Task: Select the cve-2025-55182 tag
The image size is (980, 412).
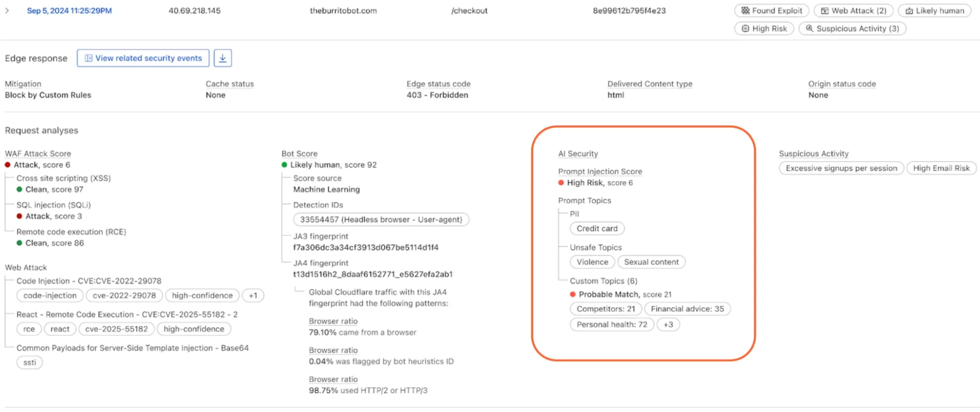Action: pos(116,328)
